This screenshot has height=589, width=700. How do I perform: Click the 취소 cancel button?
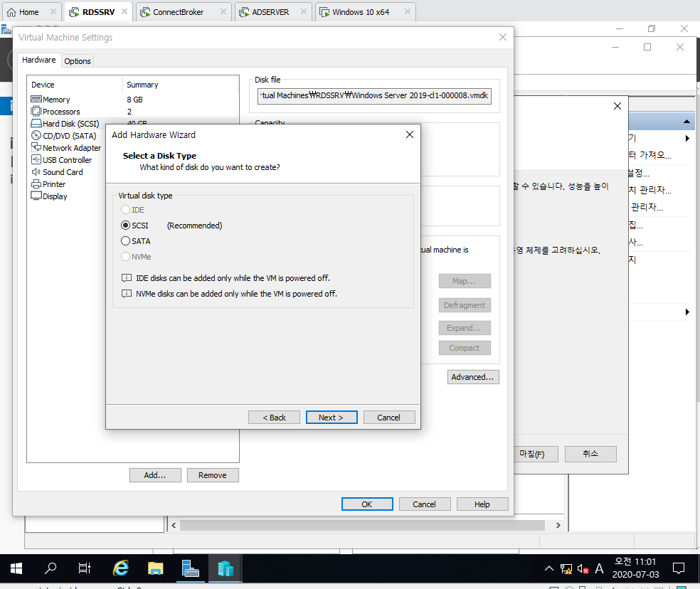(x=590, y=454)
